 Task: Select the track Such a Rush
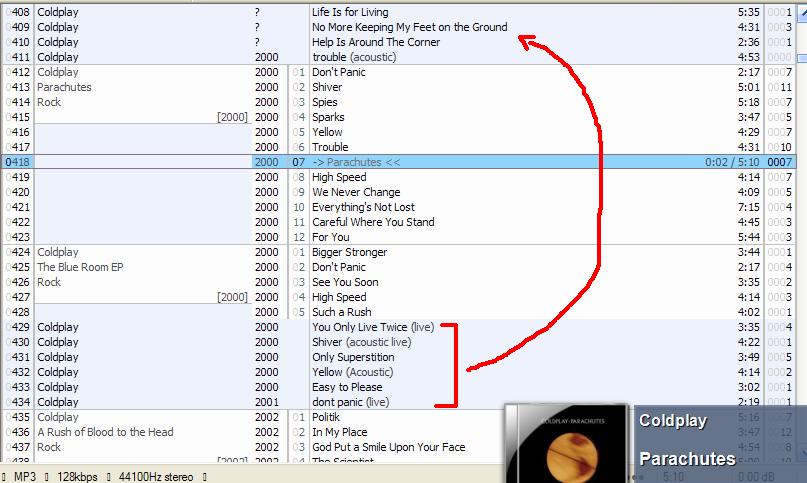coord(342,312)
